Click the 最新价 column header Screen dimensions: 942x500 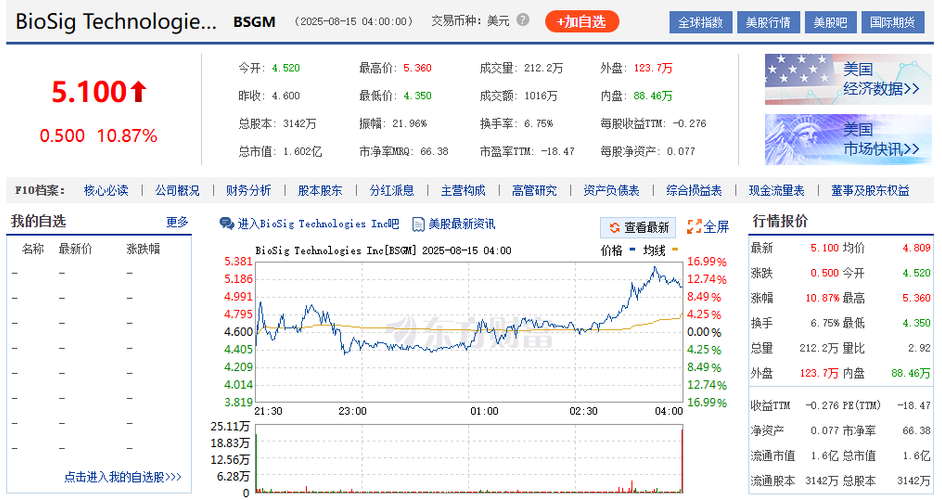[75, 249]
